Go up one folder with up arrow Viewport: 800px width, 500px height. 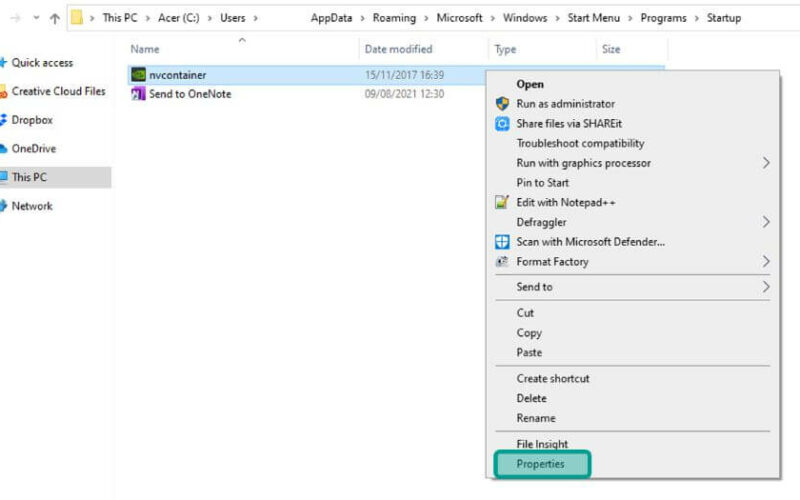(55, 18)
